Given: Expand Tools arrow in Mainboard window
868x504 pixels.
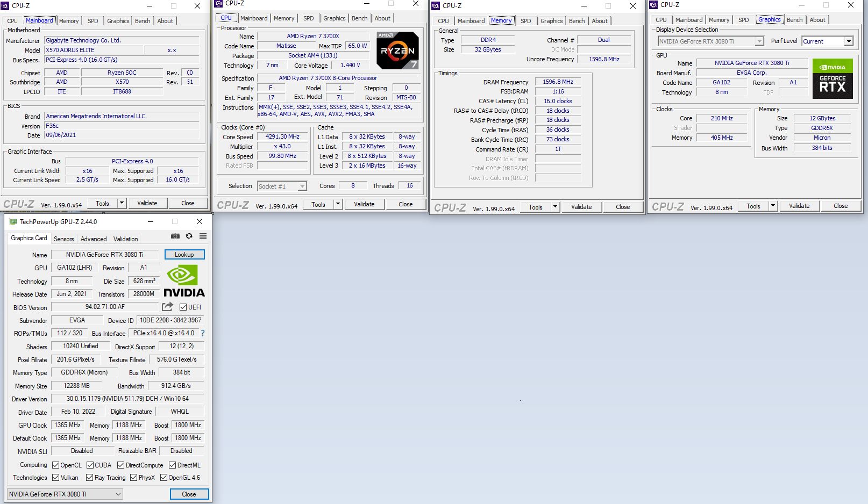Looking at the screenshot, I should click(122, 203).
